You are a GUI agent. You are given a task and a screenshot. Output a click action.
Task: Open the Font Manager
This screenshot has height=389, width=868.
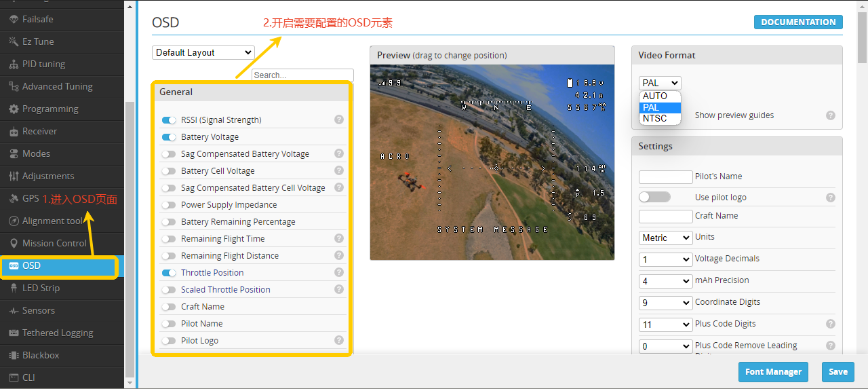tap(773, 372)
